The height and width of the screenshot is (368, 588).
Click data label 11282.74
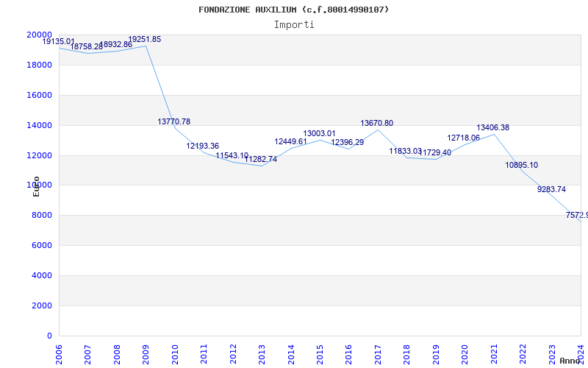(x=261, y=159)
